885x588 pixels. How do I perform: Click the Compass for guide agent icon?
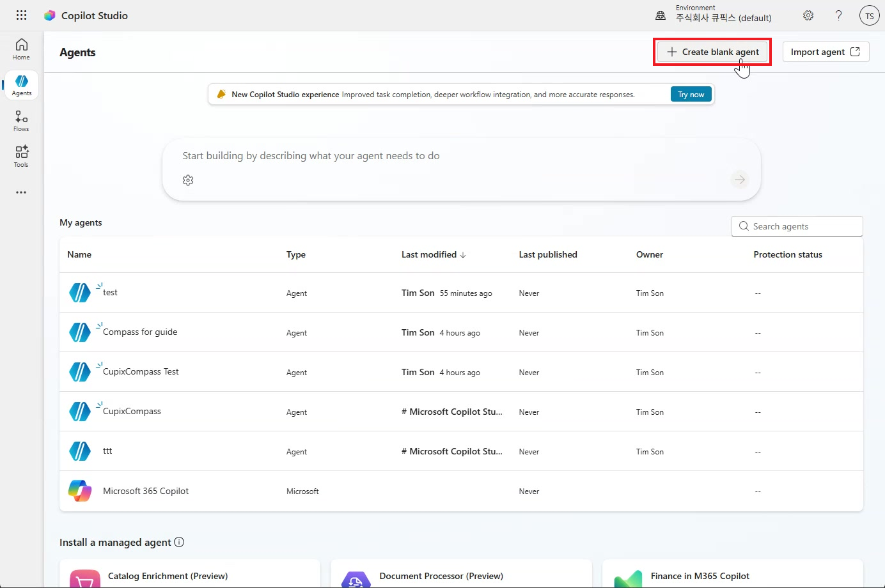80,332
